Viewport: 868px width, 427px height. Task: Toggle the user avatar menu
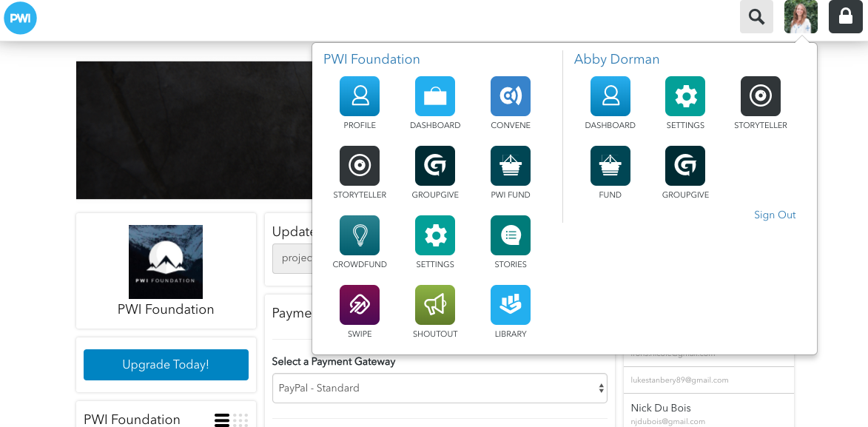click(801, 16)
